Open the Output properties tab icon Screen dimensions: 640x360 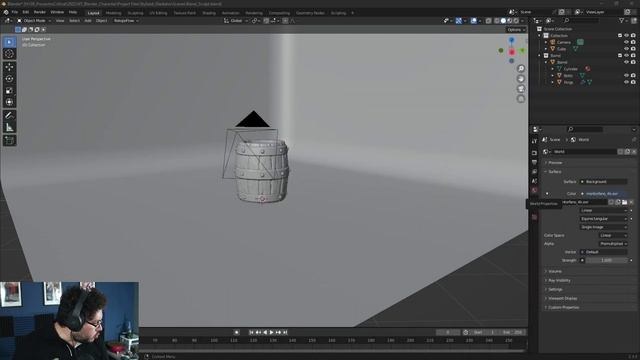(534, 162)
